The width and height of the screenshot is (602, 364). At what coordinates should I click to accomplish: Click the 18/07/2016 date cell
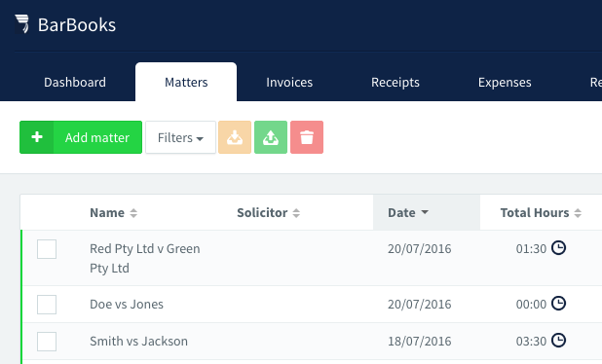pyautogui.click(x=419, y=341)
